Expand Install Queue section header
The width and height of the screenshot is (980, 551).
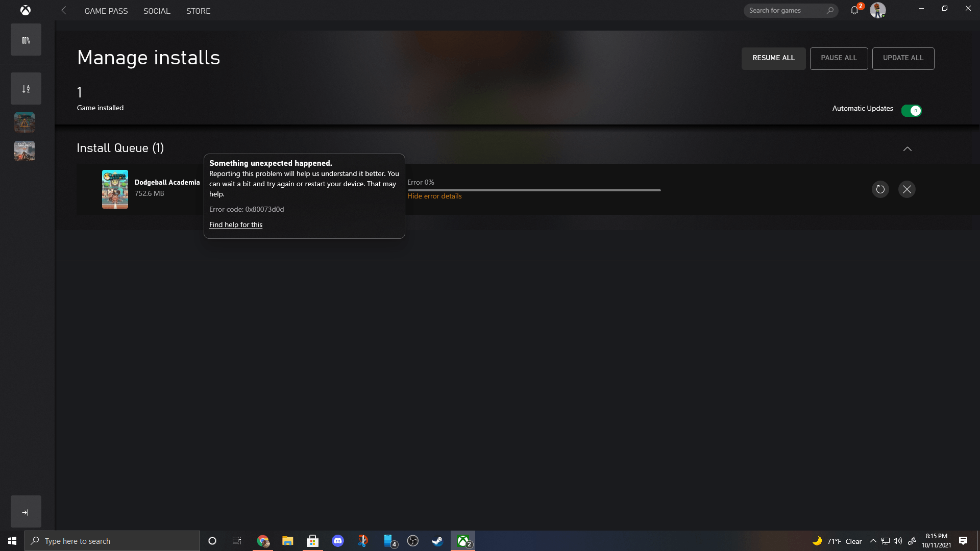[908, 148]
